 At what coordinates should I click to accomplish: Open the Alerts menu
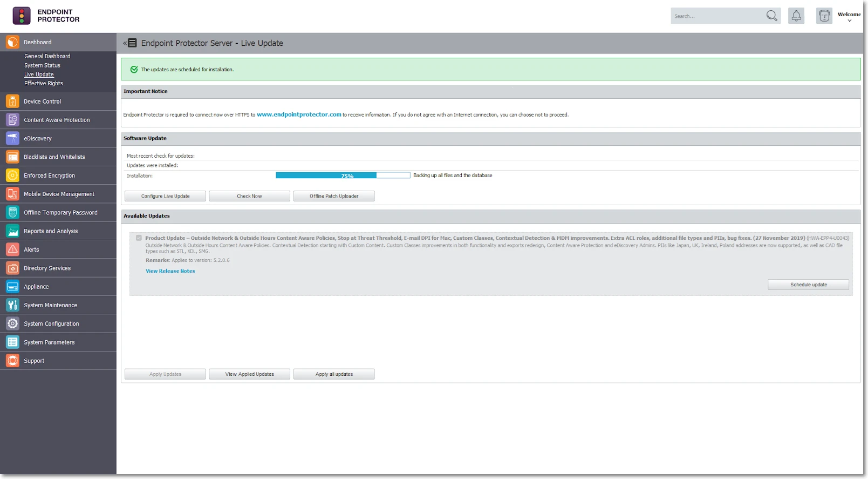click(58, 249)
